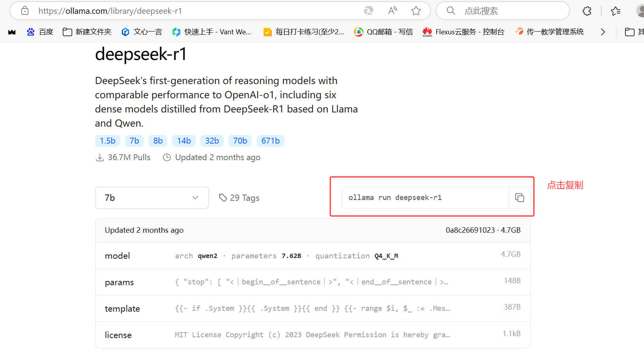Viewport: 644px width, 357px height.
Task: Open the QQ邮箱 - 写信 bookmark
Action: [x=383, y=32]
